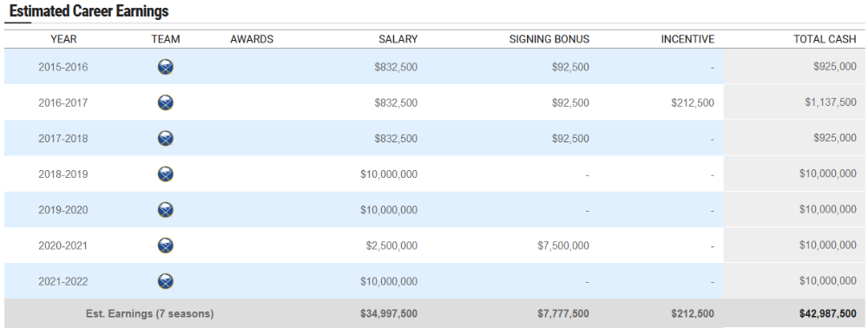Click the Sabres logo in the 2015-2016 row
This screenshot has width=868, height=328.
(x=166, y=67)
